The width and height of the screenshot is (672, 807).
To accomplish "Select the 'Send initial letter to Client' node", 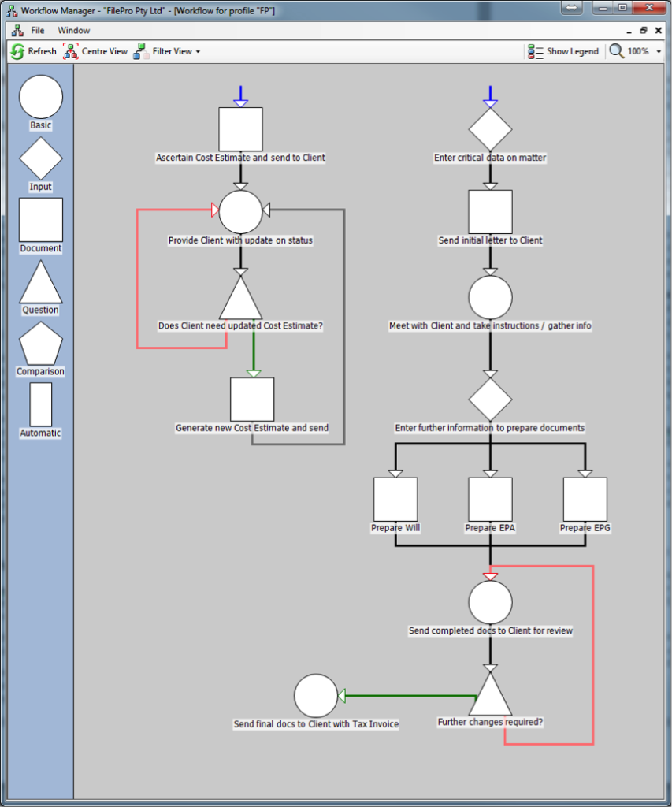I will click(490, 210).
